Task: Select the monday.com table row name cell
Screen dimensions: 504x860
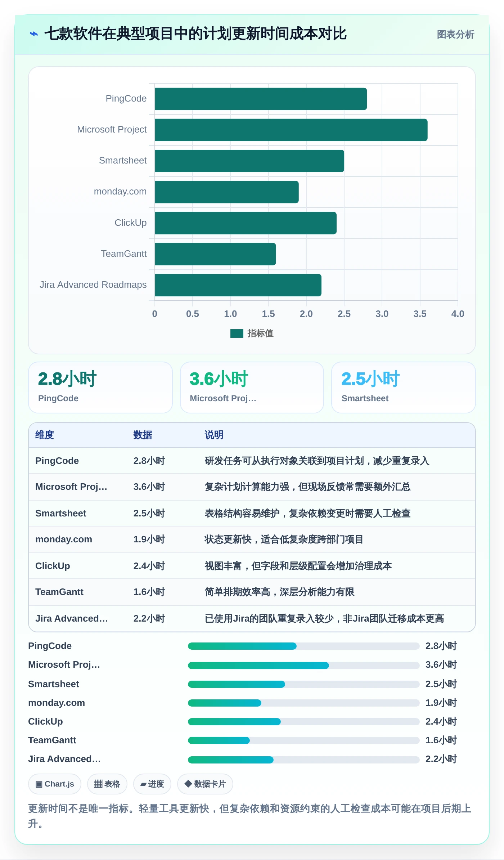Action: [64, 539]
